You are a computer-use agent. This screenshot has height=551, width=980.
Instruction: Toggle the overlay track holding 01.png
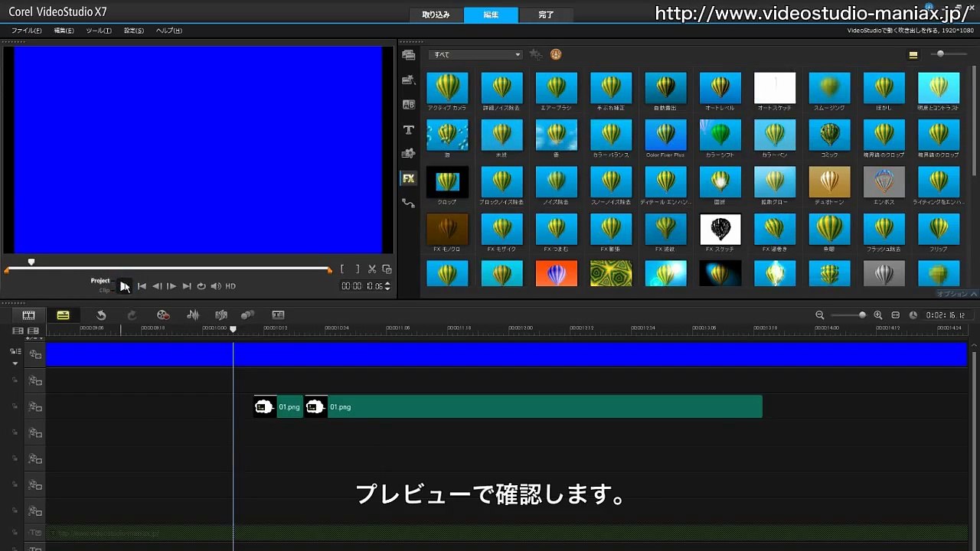point(35,407)
